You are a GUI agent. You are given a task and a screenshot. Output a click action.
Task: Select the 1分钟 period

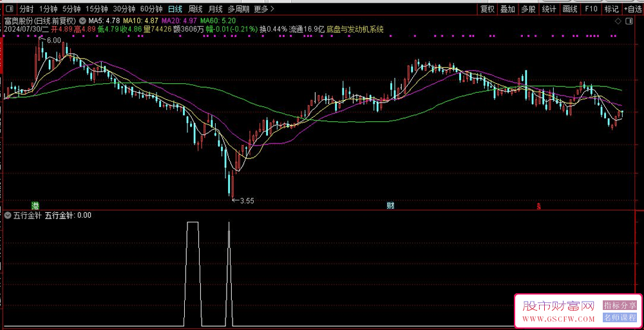48,8
